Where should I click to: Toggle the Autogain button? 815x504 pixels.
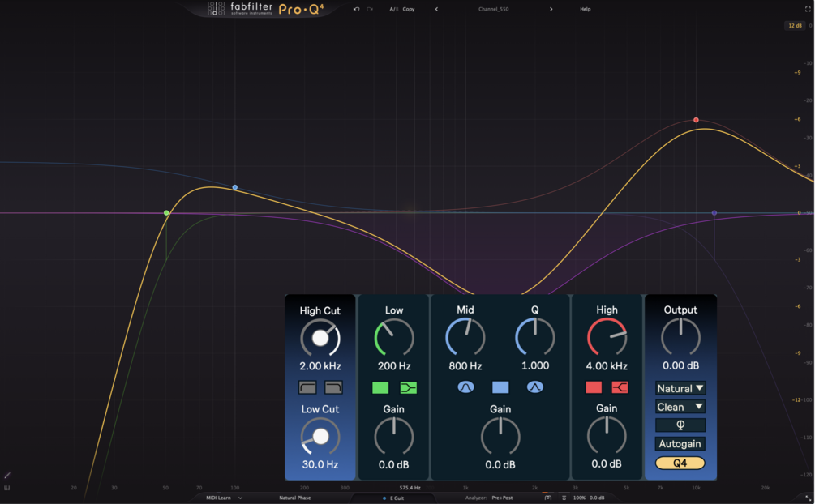point(680,444)
